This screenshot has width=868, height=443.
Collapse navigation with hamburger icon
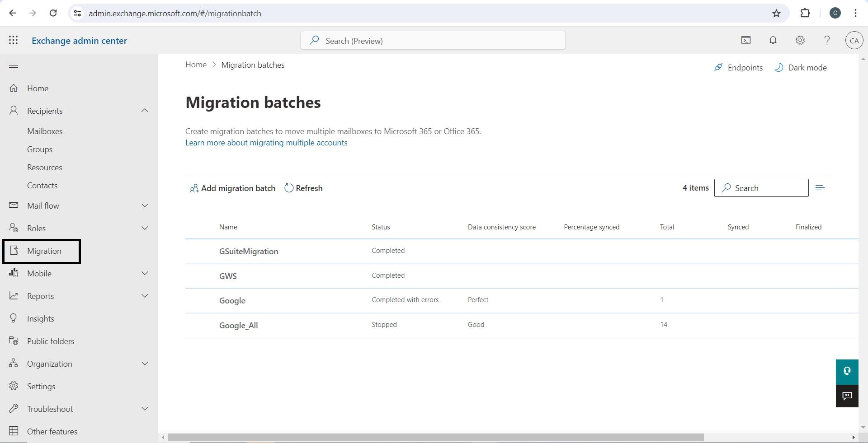pyautogui.click(x=14, y=65)
